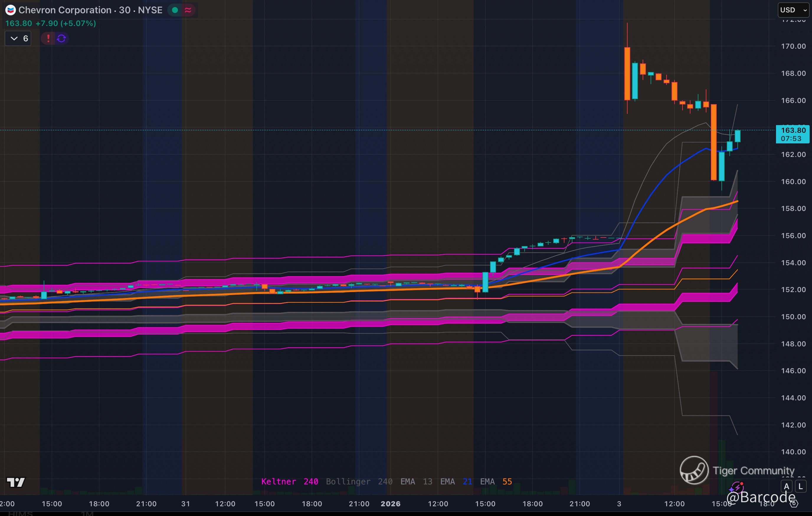This screenshot has height=516, width=812.
Task: Open chart settings hexagon gear icon
Action: tap(794, 504)
